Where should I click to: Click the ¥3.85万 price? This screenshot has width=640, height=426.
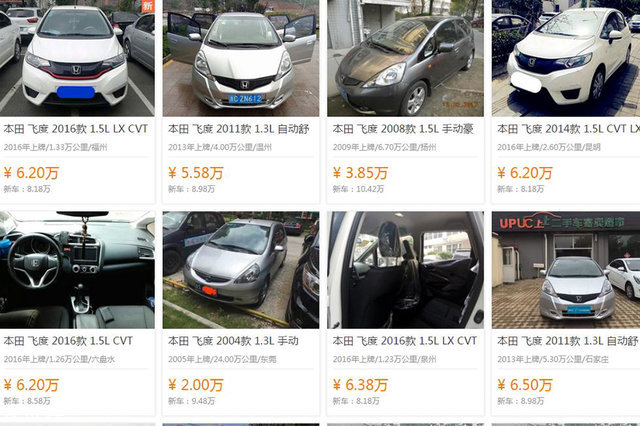tap(360, 173)
